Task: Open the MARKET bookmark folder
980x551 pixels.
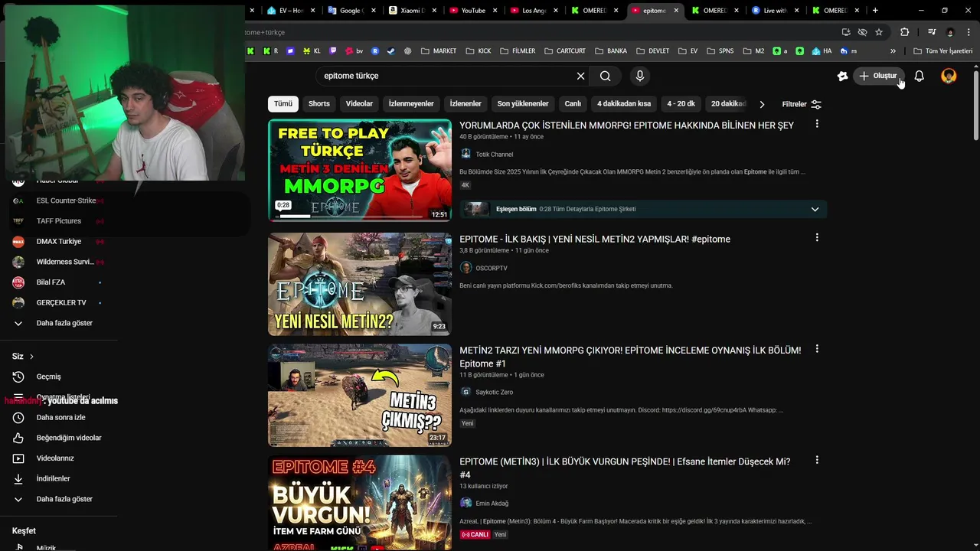Action: pos(439,51)
